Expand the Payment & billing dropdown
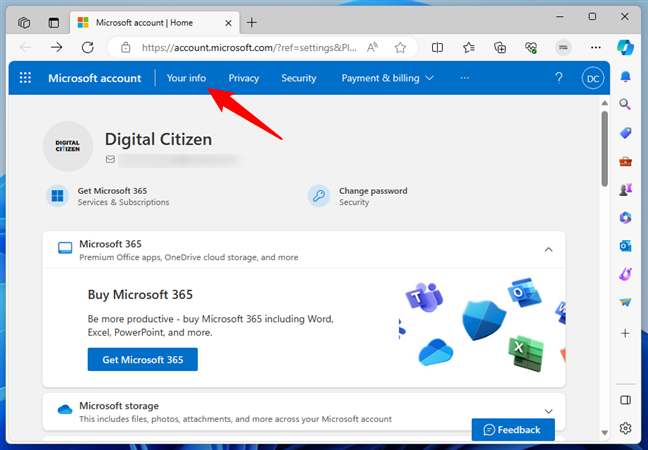 [387, 78]
